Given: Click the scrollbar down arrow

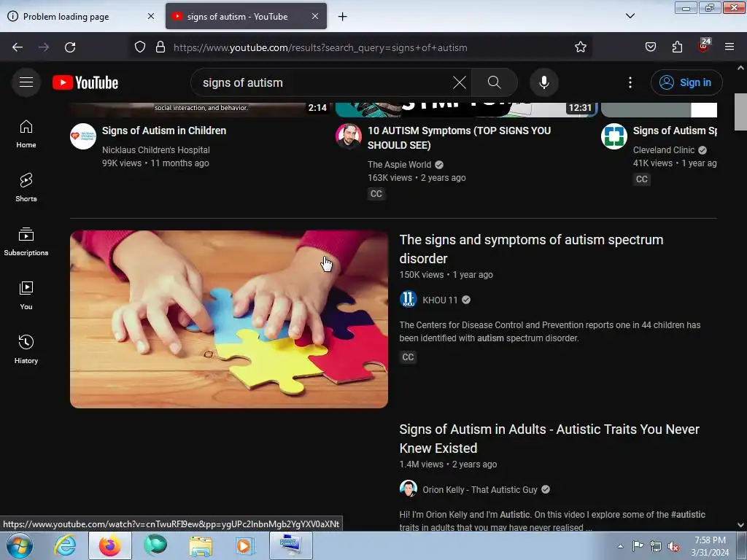Looking at the screenshot, I should 740,525.
